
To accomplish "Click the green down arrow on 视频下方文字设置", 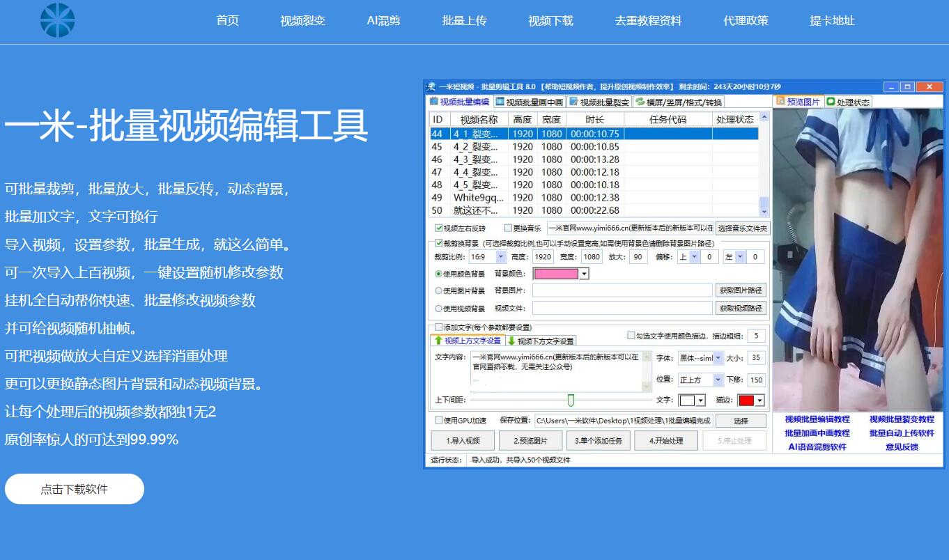I will [511, 341].
